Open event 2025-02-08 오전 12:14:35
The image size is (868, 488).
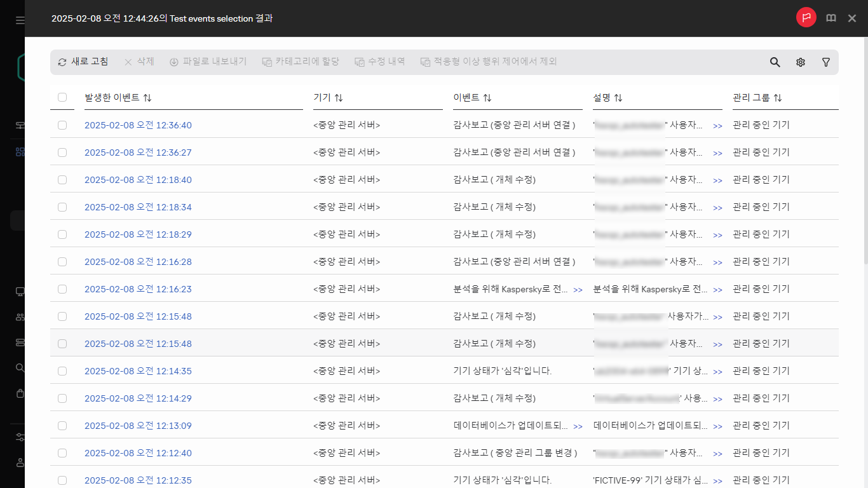pyautogui.click(x=138, y=371)
